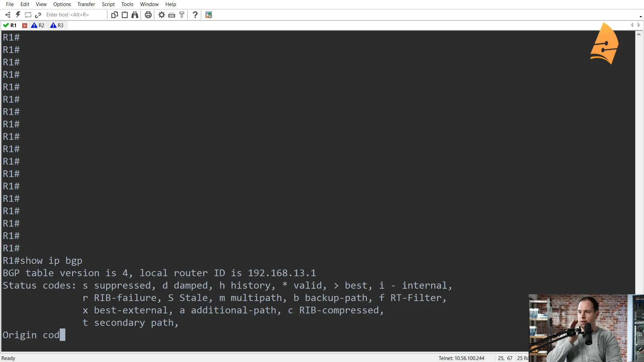The width and height of the screenshot is (644, 362).
Task: Close the R1 tab with red X
Action: pyautogui.click(x=24, y=25)
